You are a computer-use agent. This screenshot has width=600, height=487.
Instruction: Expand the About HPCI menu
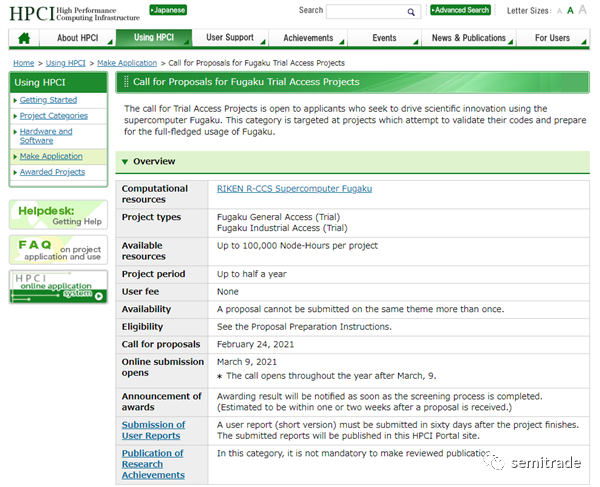(x=78, y=38)
